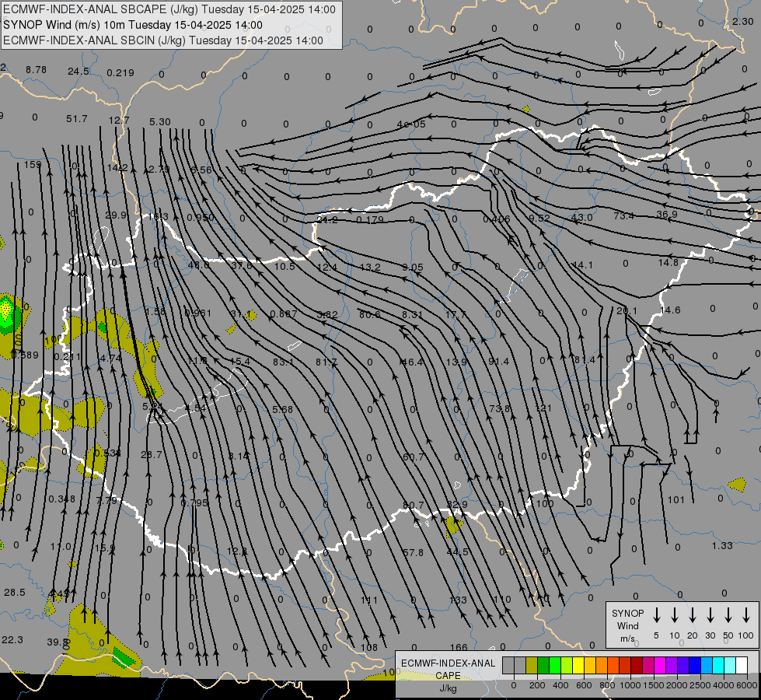Click the map value 43.0

click(x=581, y=217)
